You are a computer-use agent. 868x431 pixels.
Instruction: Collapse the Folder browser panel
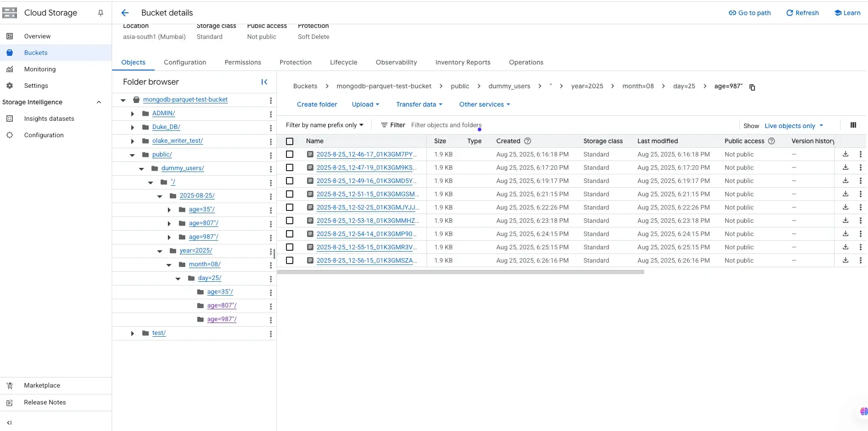tap(264, 82)
